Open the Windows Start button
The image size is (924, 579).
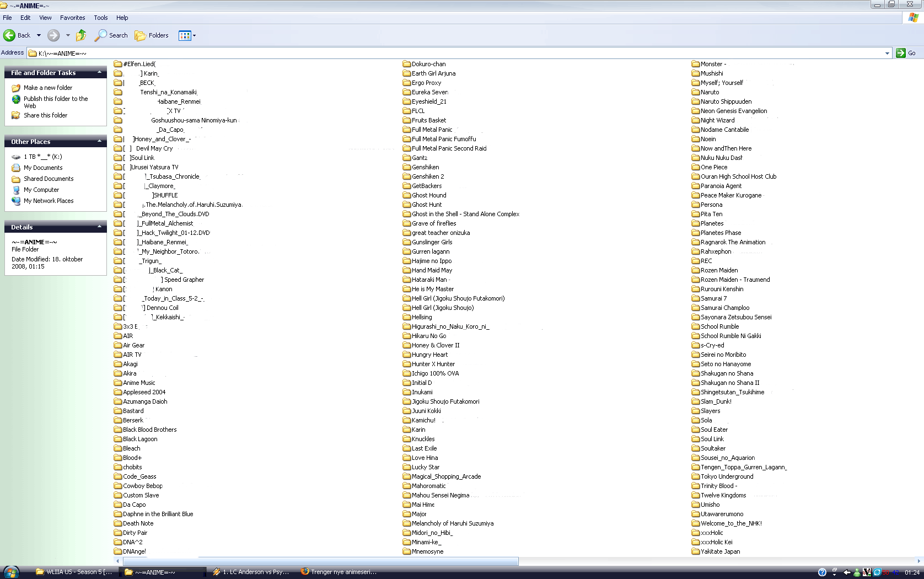coord(11,572)
